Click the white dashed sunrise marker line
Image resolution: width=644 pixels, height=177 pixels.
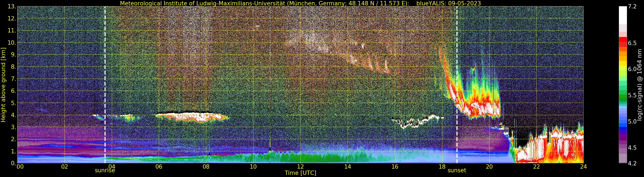click(x=105, y=85)
